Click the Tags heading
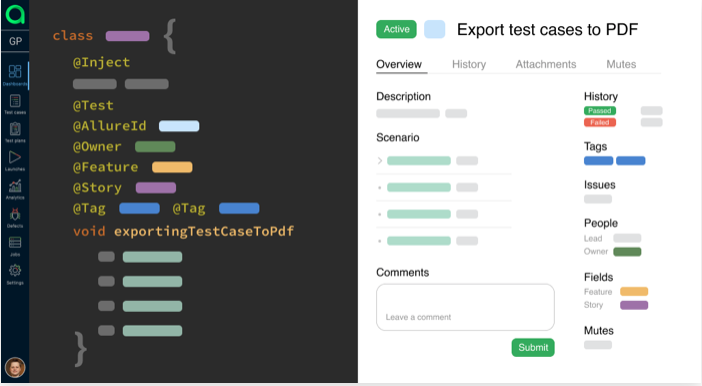This screenshot has height=386, width=702. pyautogui.click(x=595, y=146)
